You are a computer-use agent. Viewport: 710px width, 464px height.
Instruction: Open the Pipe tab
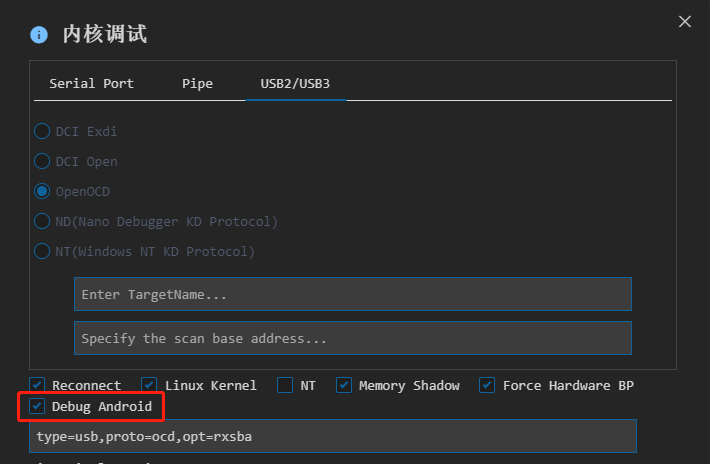click(197, 84)
